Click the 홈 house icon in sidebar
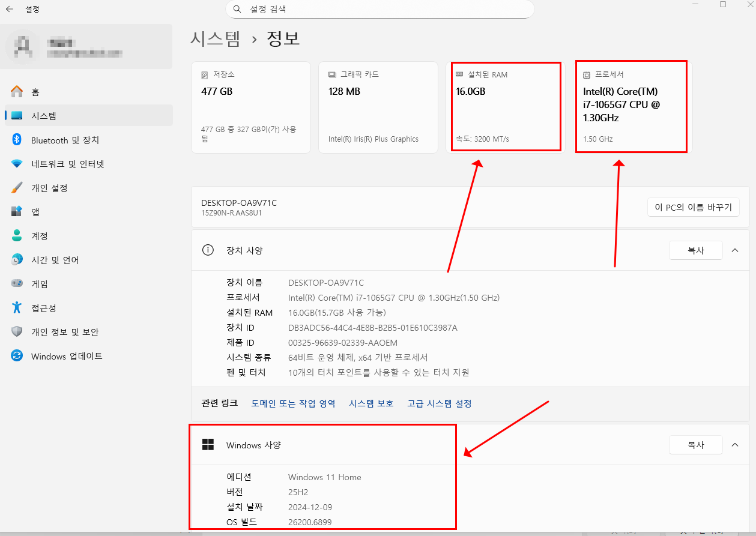This screenshot has width=756, height=536. point(17,92)
